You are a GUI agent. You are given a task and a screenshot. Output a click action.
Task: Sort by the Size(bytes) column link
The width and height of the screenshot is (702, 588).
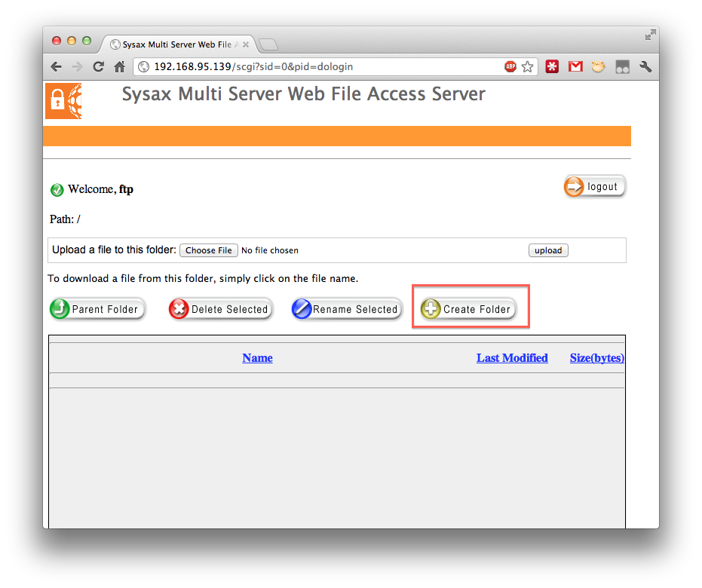tap(596, 358)
